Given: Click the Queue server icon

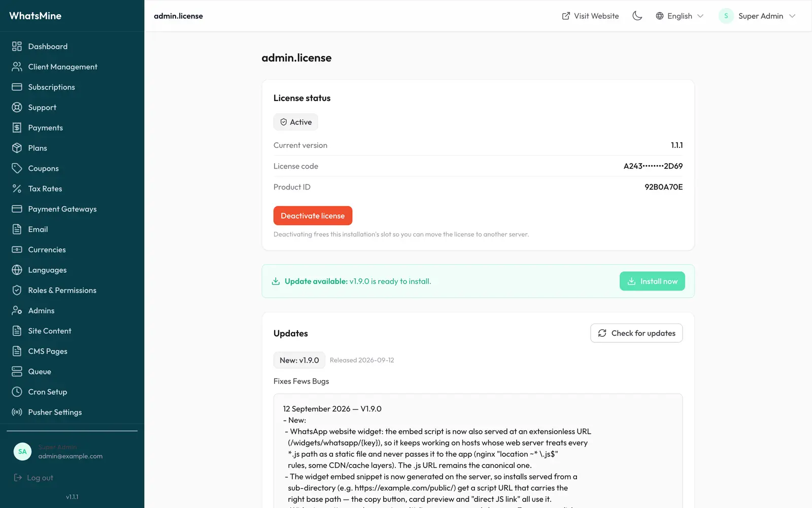Looking at the screenshot, I should coord(17,371).
